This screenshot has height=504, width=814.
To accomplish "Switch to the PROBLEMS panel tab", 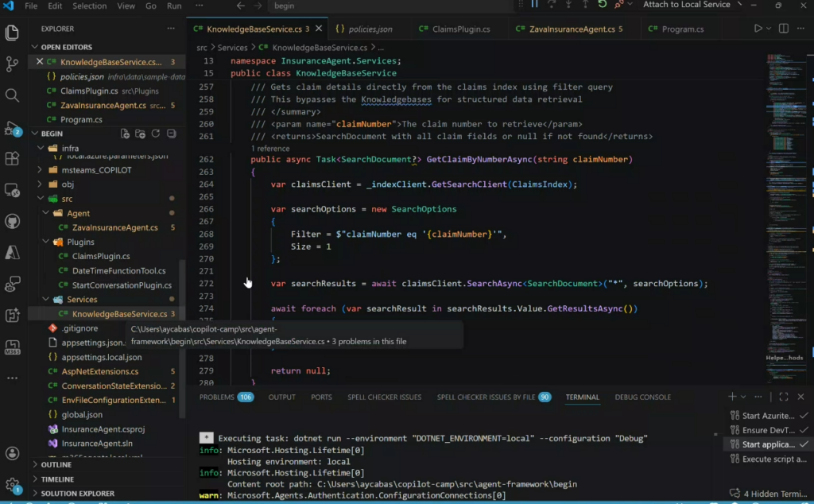I will click(216, 397).
